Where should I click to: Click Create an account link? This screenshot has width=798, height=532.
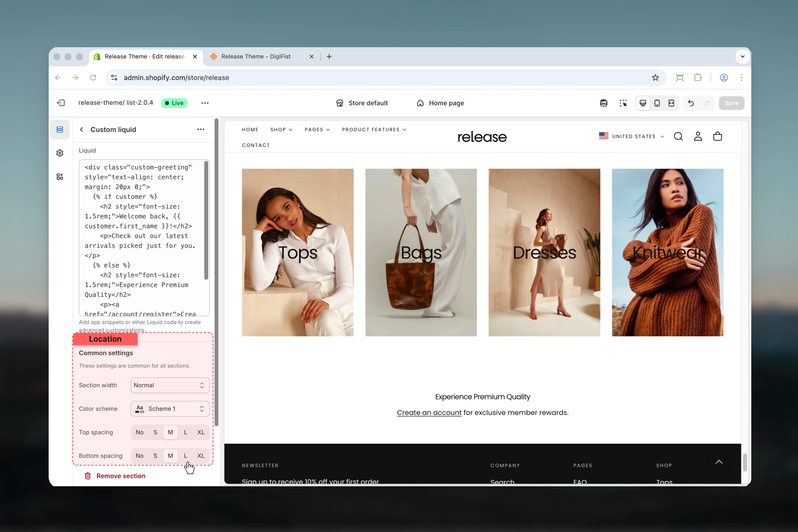pyautogui.click(x=429, y=413)
